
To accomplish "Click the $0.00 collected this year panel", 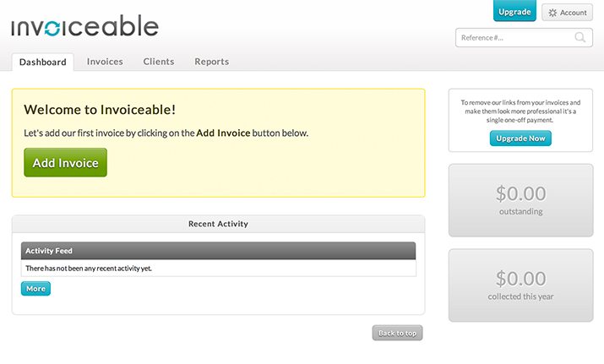I will (521, 285).
